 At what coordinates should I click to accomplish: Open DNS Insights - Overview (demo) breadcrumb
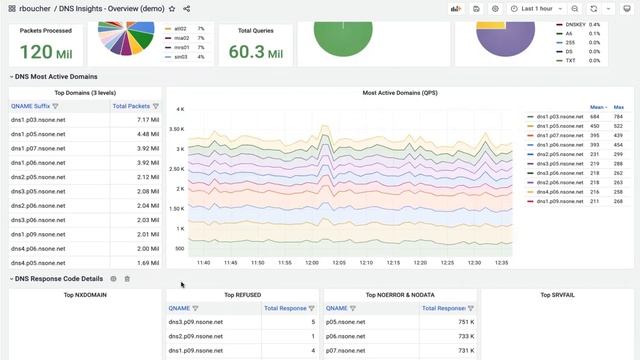[x=111, y=9]
